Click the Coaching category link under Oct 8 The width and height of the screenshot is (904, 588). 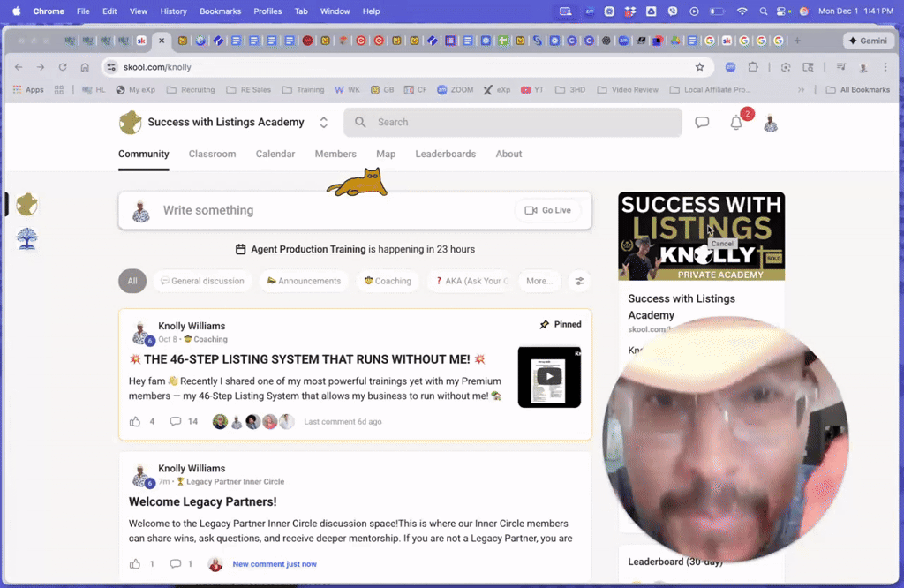[206, 339]
